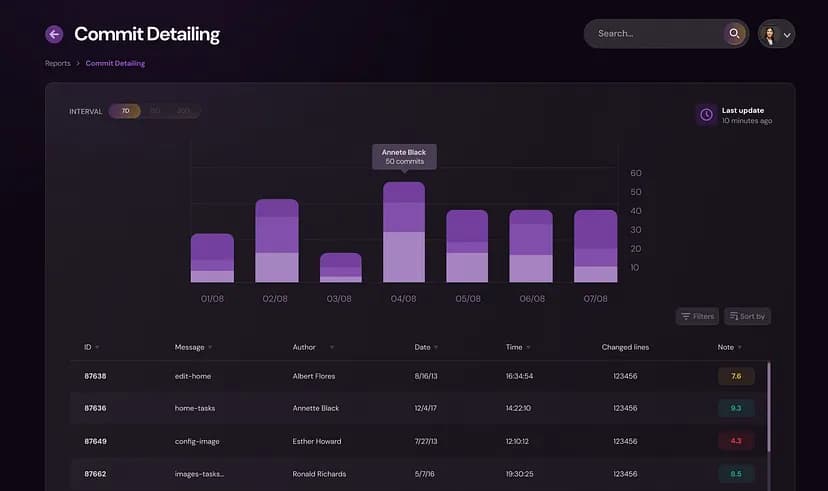Select the 7D interval option
The width and height of the screenshot is (828, 491).
click(125, 111)
